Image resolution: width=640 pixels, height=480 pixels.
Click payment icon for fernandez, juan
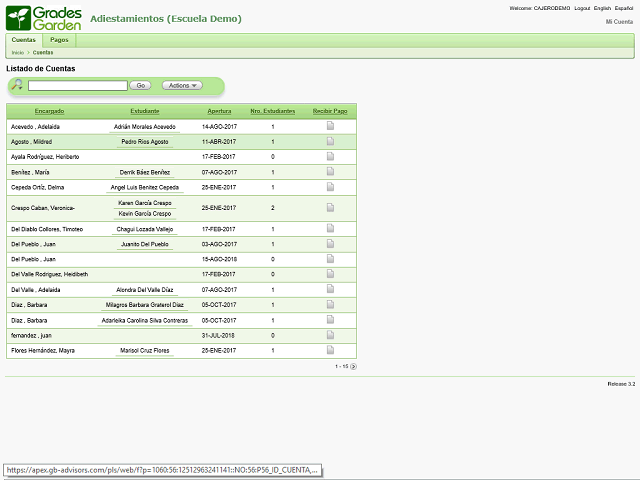[330, 335]
